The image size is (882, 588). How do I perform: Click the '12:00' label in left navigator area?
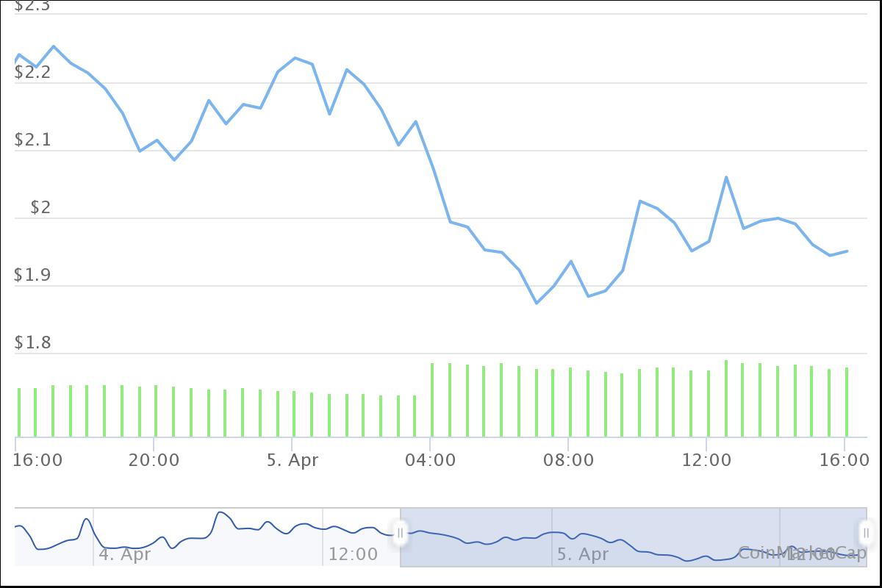coord(353,554)
